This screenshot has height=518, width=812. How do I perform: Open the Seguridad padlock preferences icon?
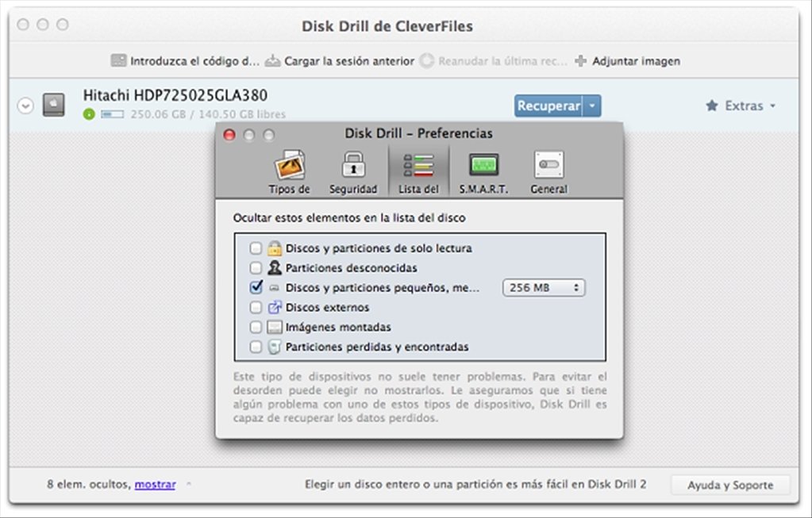pos(353,164)
